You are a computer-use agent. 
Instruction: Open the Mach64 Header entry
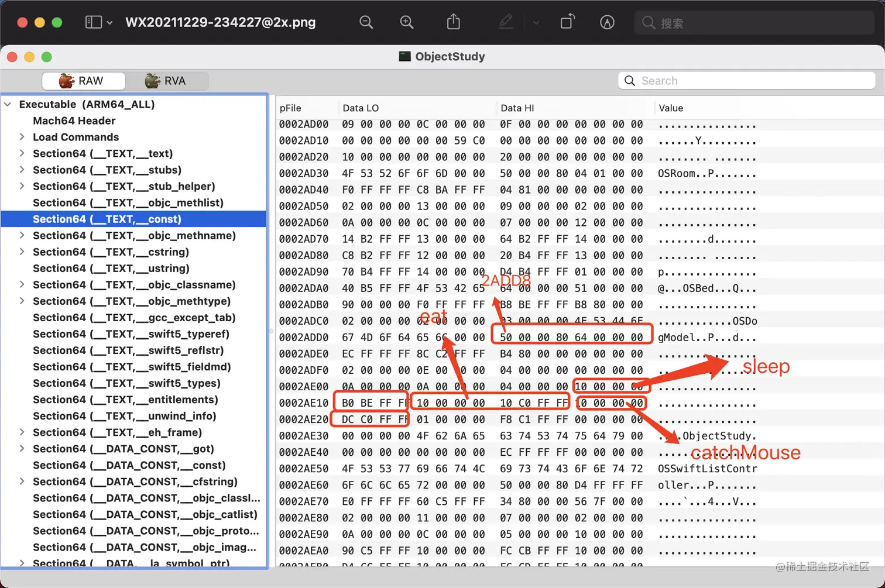(x=74, y=121)
